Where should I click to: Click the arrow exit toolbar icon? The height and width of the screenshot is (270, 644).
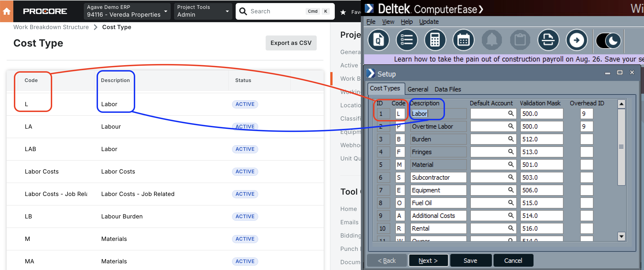click(577, 40)
